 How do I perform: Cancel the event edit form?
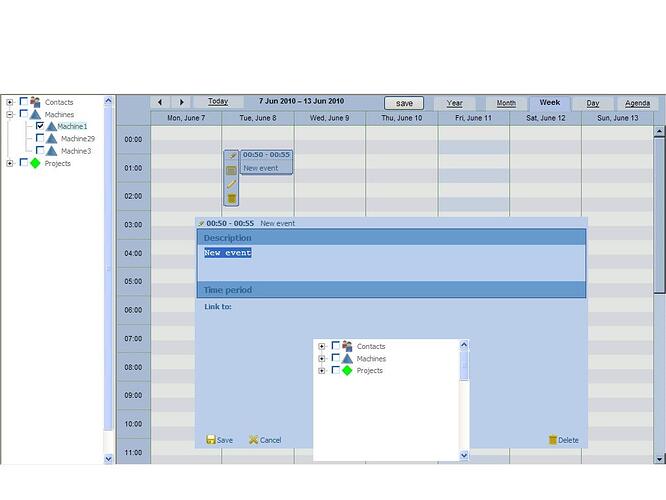(265, 440)
